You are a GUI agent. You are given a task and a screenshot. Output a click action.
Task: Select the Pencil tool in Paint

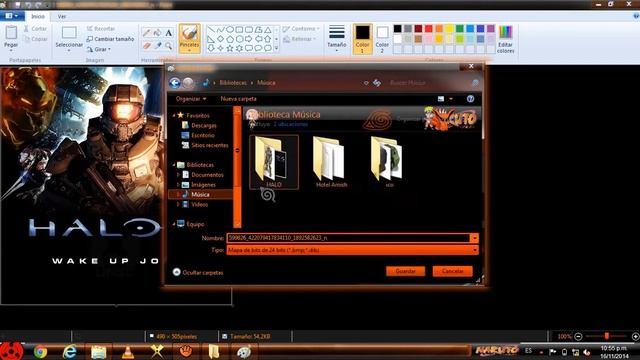(x=147, y=33)
